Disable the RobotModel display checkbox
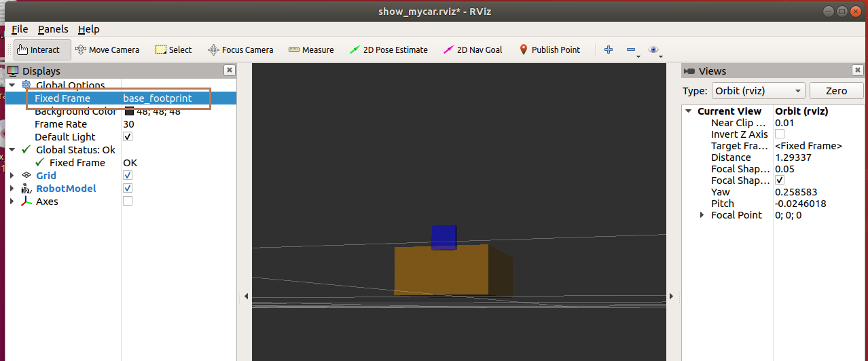Image resolution: width=868 pixels, height=361 pixels. 128,188
